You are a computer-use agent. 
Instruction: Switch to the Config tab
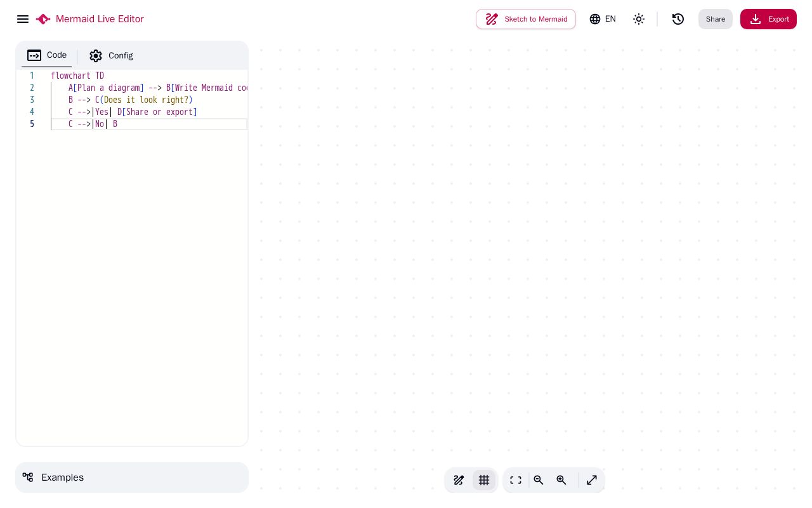pos(111,56)
